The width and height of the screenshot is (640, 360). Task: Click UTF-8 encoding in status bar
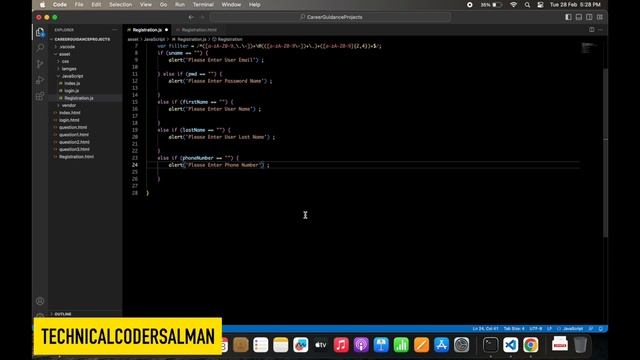click(x=536, y=329)
